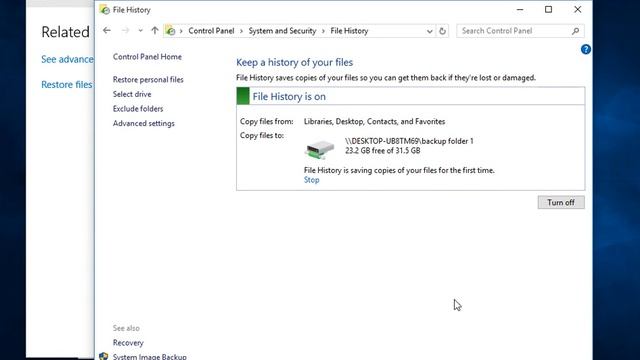This screenshot has width=640, height=360.
Task: Click 'Keep a history of your files' heading
Action: point(294,62)
